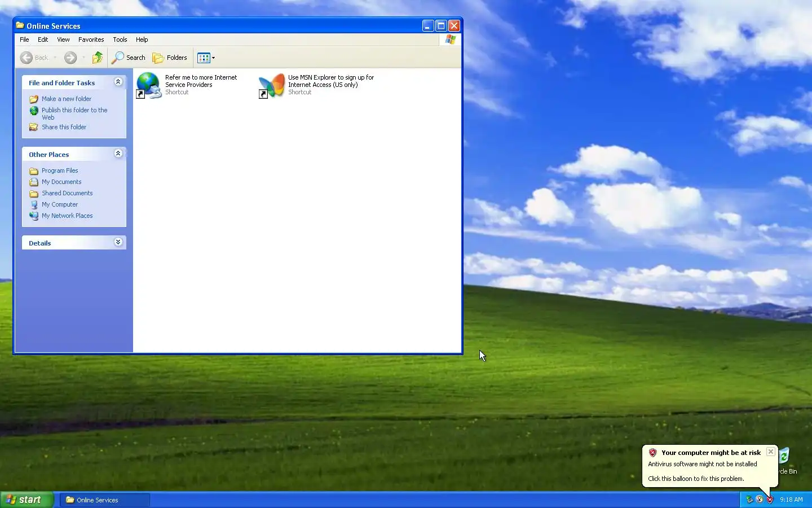Select 'Use MSN Explorer to sign up' label
Image resolution: width=812 pixels, height=508 pixels.
coord(331,81)
